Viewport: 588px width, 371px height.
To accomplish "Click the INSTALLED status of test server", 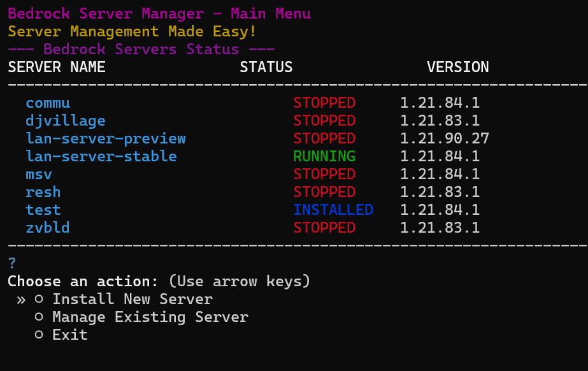I will (x=333, y=210).
